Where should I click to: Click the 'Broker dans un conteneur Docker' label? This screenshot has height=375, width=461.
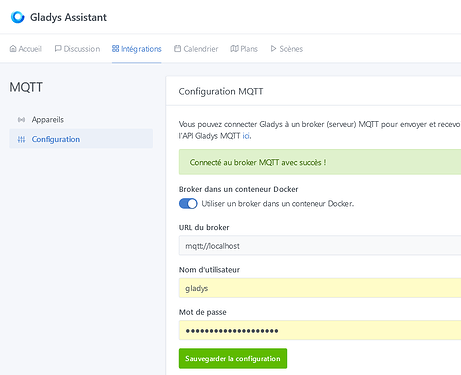pos(238,189)
